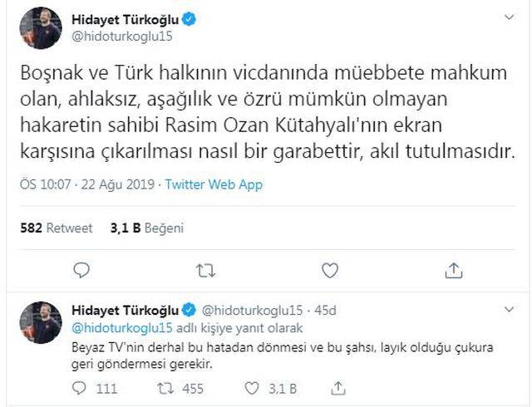Open Hidayet Türkoğlu's profile picture on top tweet
Screen dimensions: 532x407
tap(41, 27)
